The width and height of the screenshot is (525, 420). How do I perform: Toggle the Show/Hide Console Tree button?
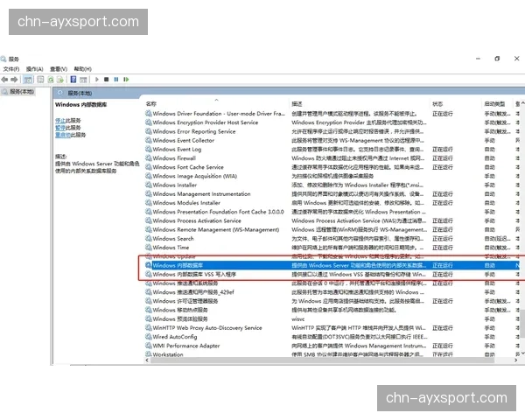29,80
